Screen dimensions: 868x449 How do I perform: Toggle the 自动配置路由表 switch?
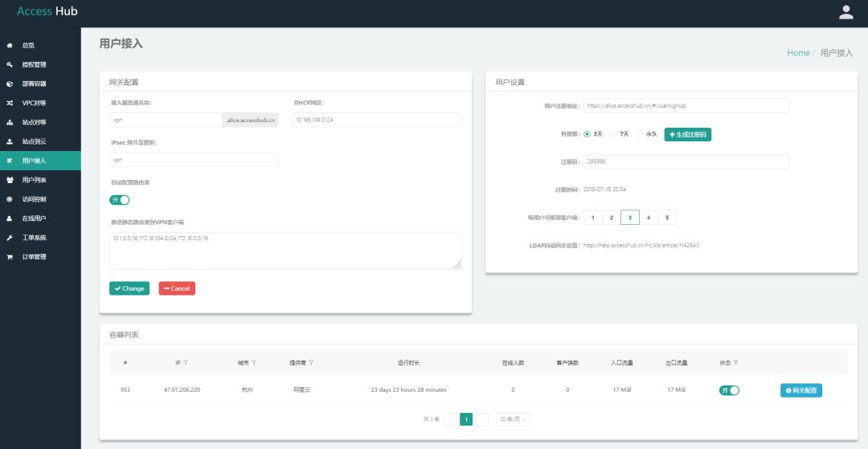click(x=120, y=200)
